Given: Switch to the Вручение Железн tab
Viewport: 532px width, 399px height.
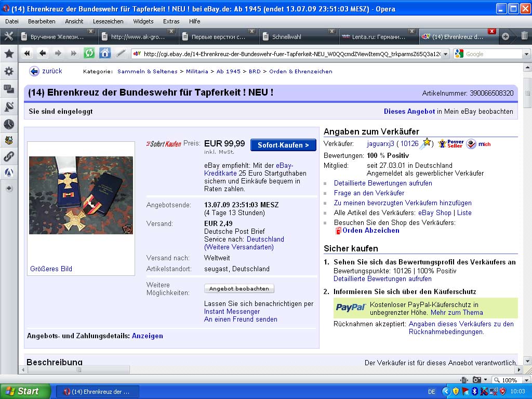Looking at the screenshot, I should point(57,37).
